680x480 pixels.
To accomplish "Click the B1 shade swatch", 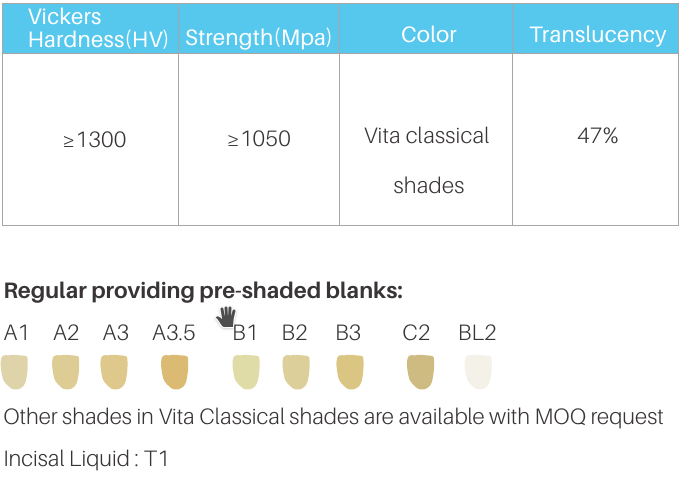I will (245, 372).
